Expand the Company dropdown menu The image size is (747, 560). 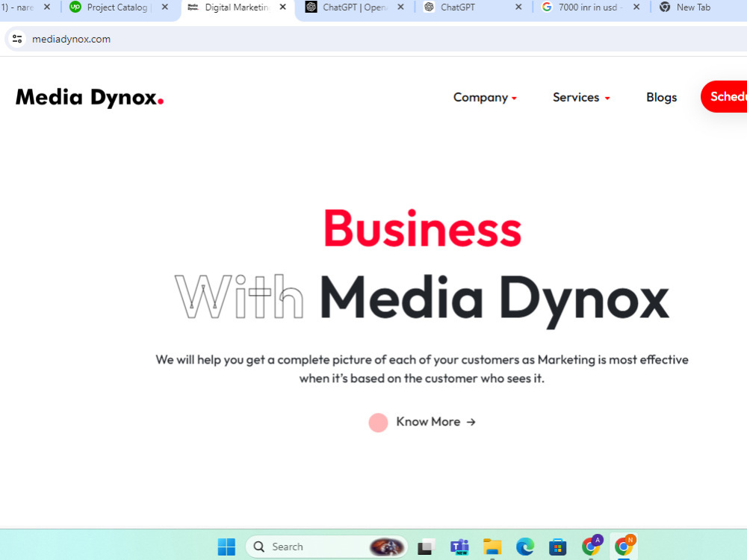coord(485,98)
